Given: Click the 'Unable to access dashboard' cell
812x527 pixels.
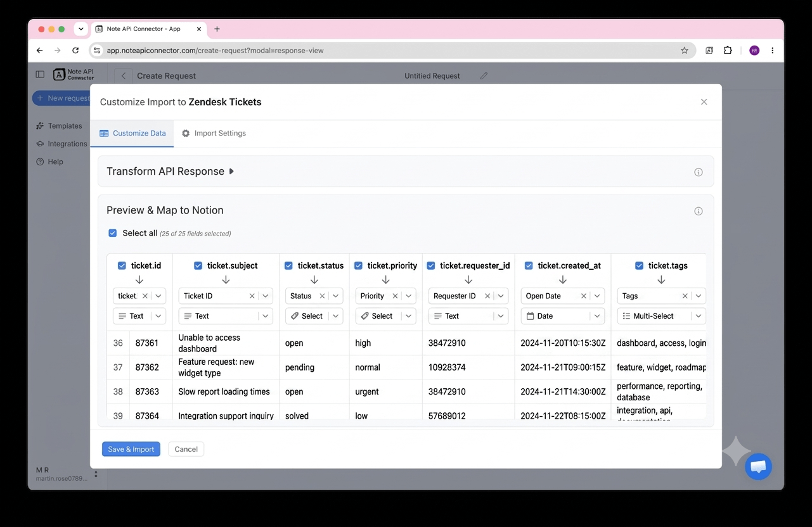Looking at the screenshot, I should 225,343.
